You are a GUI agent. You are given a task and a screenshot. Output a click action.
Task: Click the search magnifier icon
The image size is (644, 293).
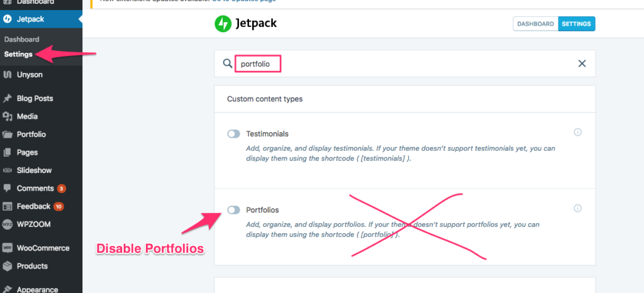point(227,64)
